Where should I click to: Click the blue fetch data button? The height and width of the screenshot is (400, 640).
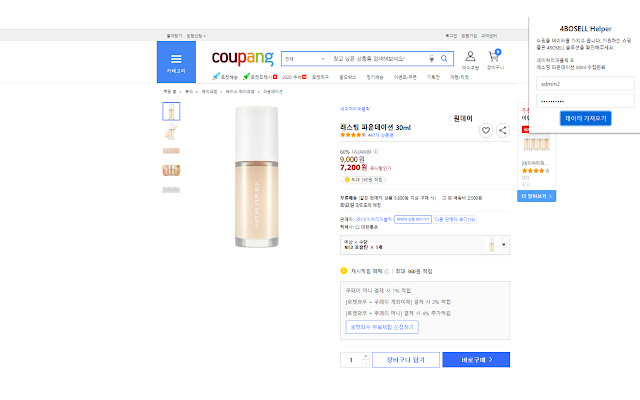(572, 118)
